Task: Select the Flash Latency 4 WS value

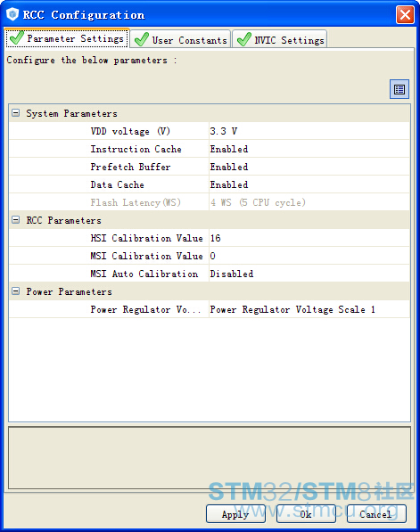Action: coord(309,202)
